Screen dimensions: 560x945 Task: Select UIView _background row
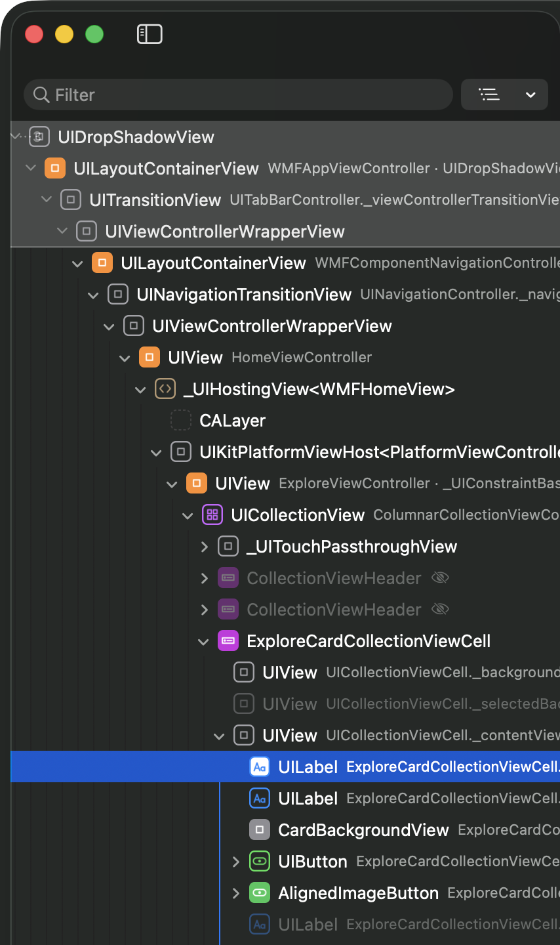click(x=285, y=672)
